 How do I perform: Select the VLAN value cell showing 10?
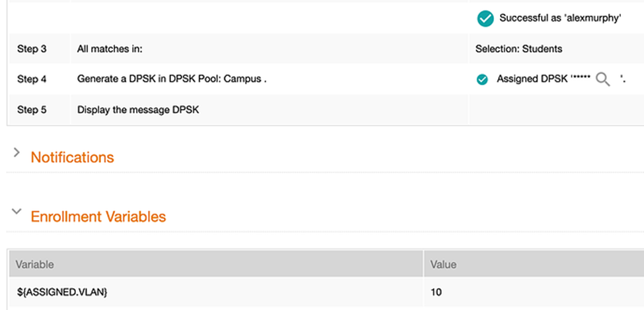tap(436, 291)
